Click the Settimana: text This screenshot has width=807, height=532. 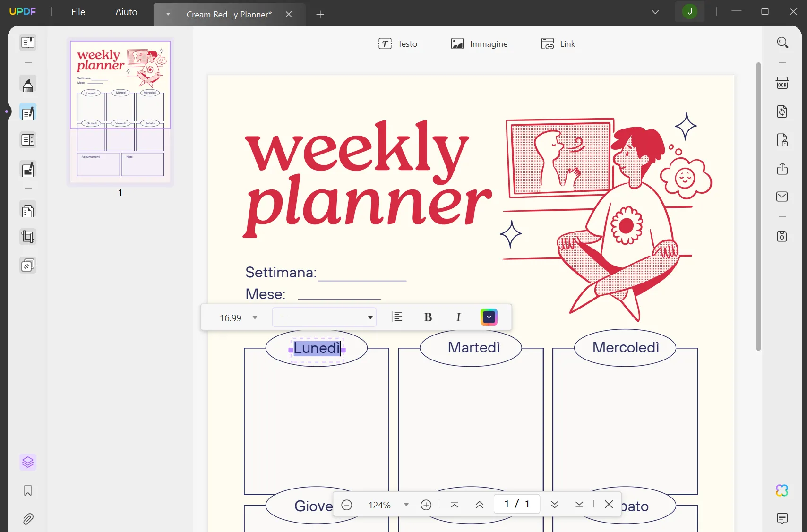point(281,273)
